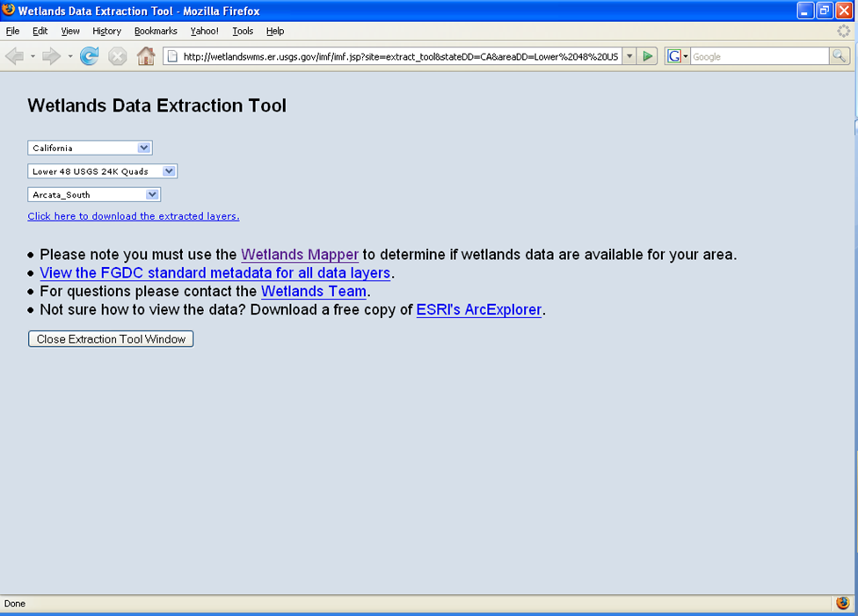Click the Back navigation arrow
This screenshot has width=858, height=616.
tap(14, 55)
